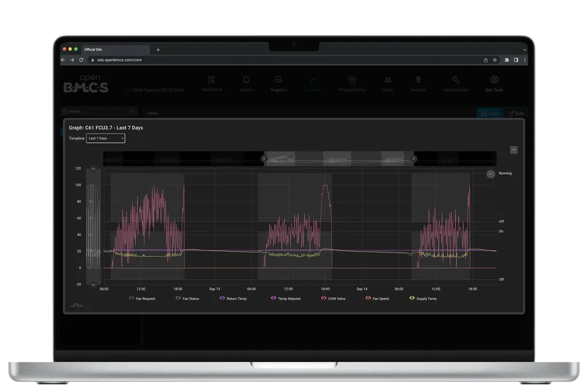Click the Sep 14 date label
588x388 pixels.
(x=362, y=289)
